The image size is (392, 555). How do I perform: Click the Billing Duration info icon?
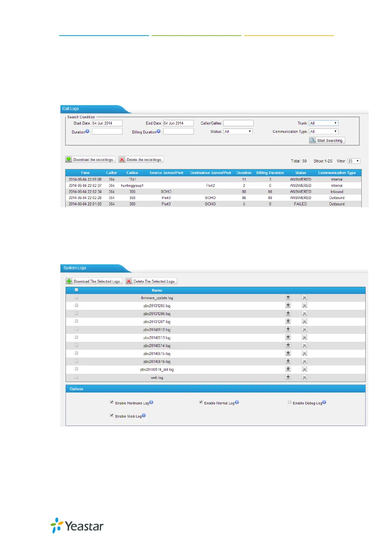[158, 131]
